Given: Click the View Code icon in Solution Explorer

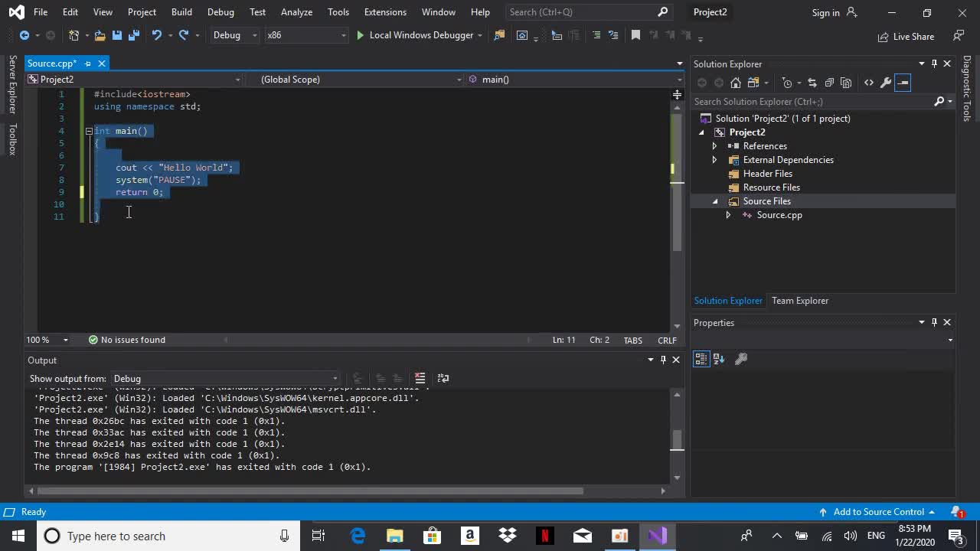Looking at the screenshot, I should tap(869, 83).
